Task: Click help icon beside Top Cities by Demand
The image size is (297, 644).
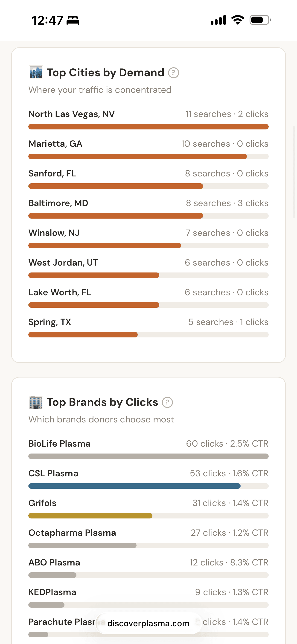Action: 174,73
